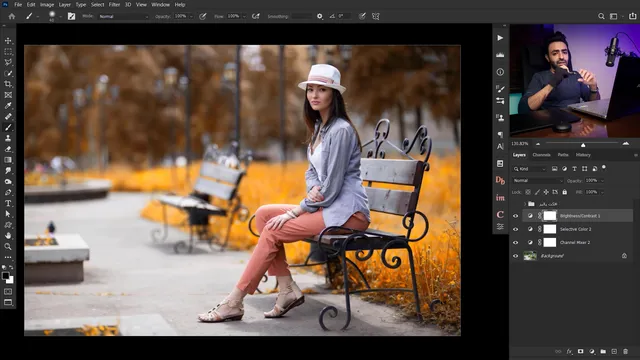Select the Crop tool
Viewport: 640px width, 360px height.
pyautogui.click(x=8, y=84)
